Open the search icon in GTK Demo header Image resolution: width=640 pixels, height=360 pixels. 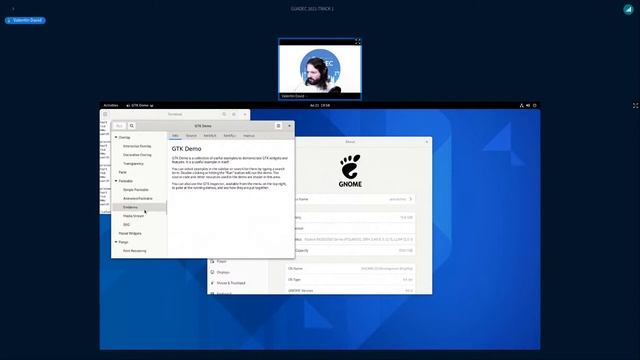[131, 126]
